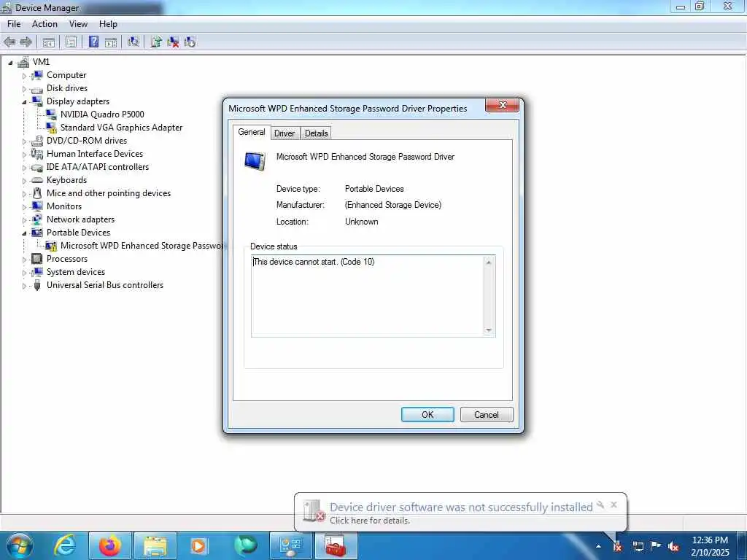Select the System devices tree row
Screen dimensions: 747x560
pos(76,272)
